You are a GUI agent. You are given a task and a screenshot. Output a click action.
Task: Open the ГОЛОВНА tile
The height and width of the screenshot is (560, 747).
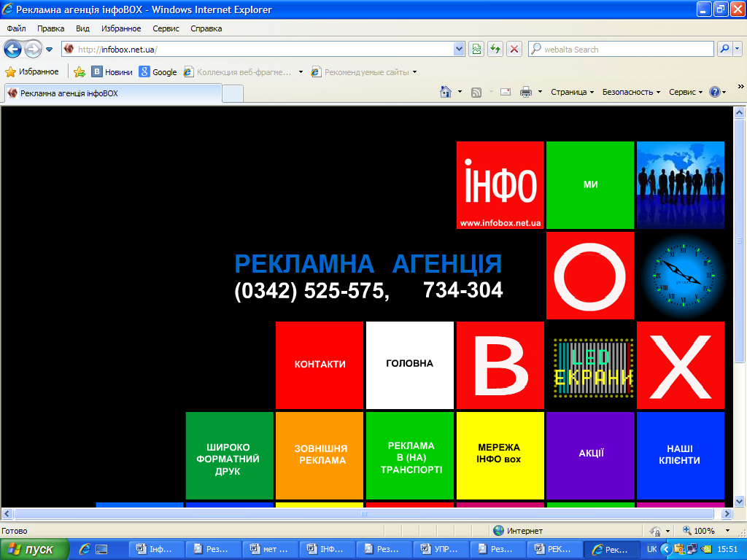tap(410, 365)
